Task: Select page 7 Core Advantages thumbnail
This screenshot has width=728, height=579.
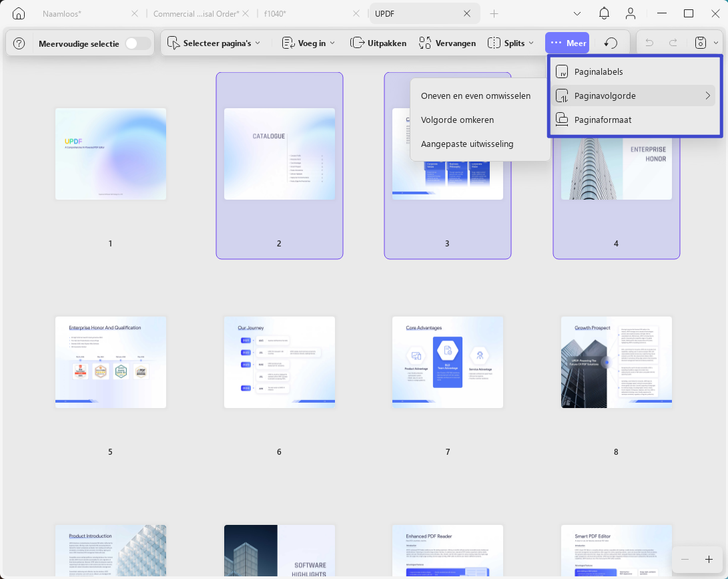Action: coord(448,363)
